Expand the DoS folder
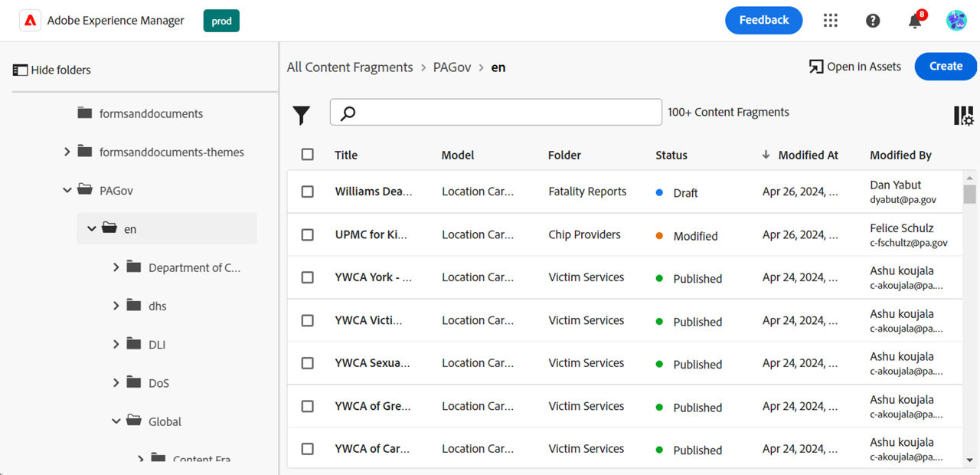 point(116,382)
